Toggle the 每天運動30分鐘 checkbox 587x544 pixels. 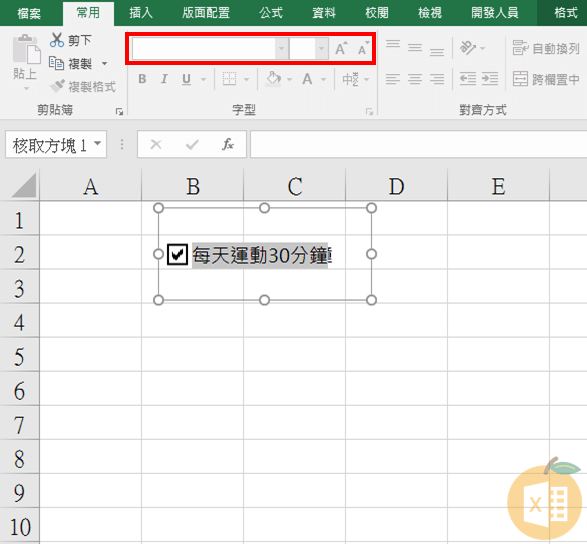[177, 255]
